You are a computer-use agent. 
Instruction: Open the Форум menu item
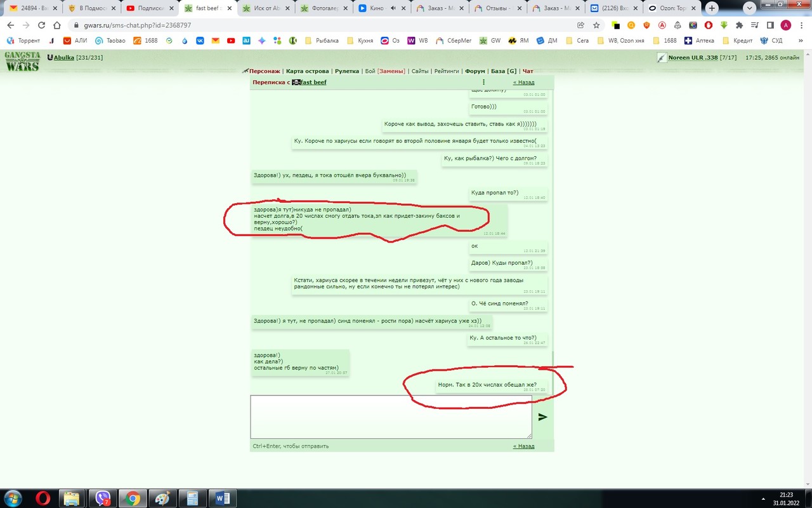pyautogui.click(x=475, y=71)
